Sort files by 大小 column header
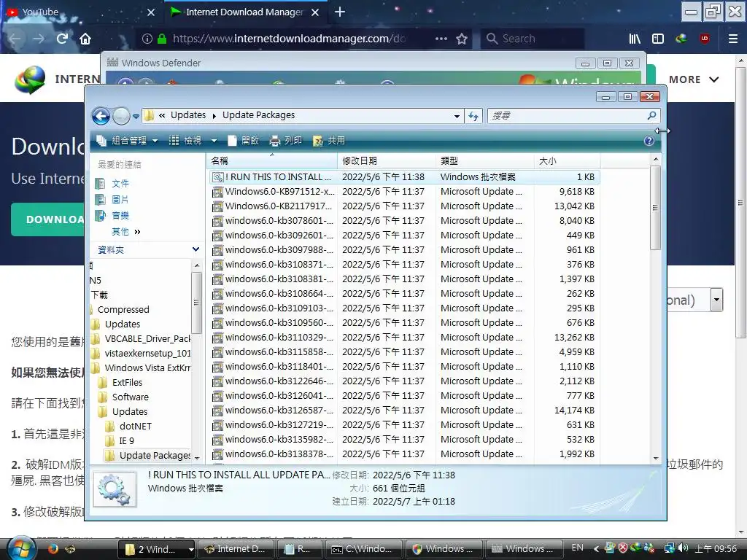747x560 pixels. click(568, 161)
